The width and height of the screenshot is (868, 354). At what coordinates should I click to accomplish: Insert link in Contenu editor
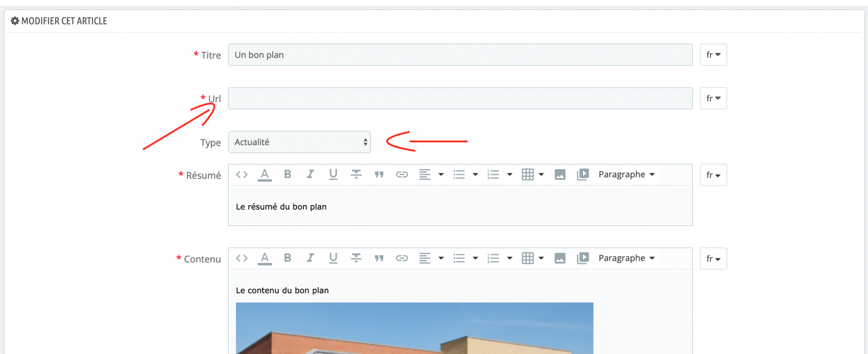coord(402,258)
